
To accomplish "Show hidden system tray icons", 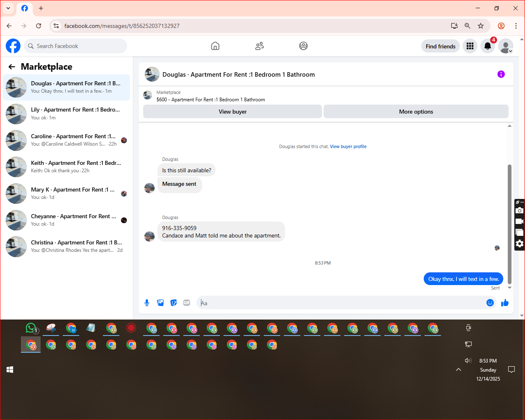I will click(x=459, y=370).
